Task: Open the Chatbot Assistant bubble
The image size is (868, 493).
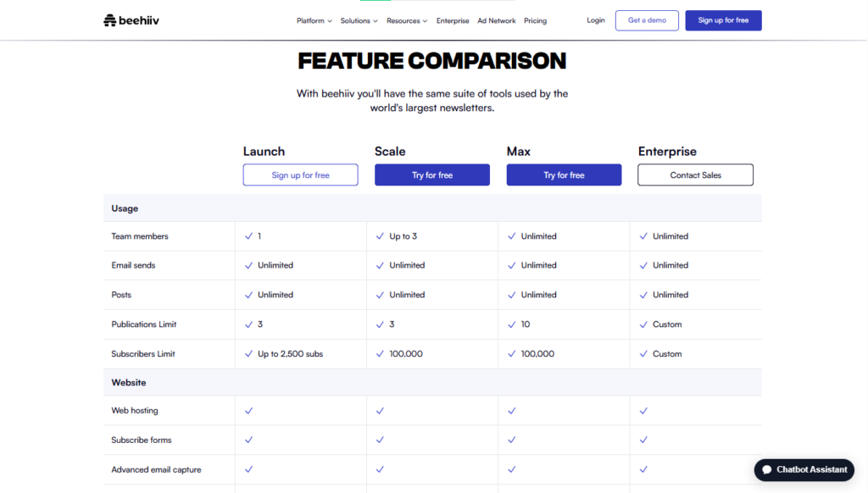Action: tap(804, 470)
